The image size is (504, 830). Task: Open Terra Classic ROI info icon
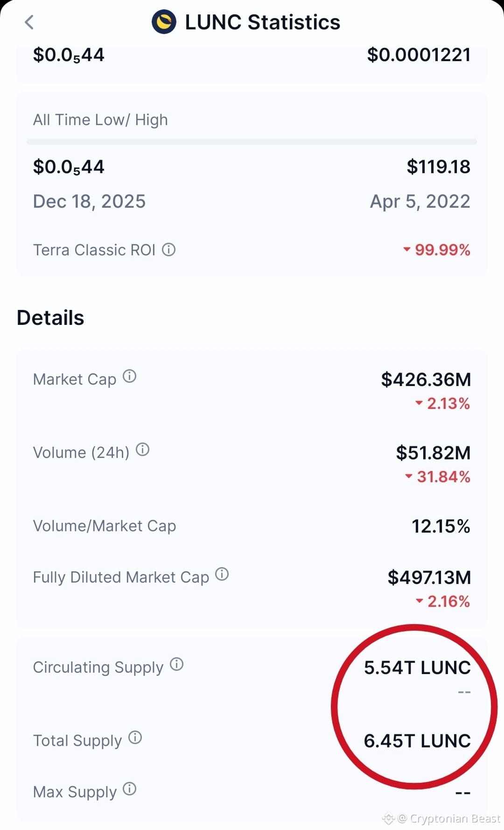click(168, 249)
